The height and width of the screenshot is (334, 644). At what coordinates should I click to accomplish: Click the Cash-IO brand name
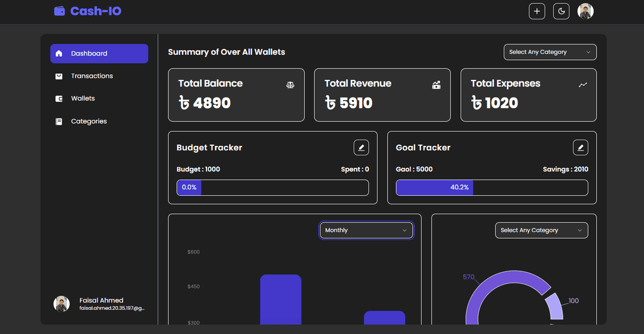point(96,11)
